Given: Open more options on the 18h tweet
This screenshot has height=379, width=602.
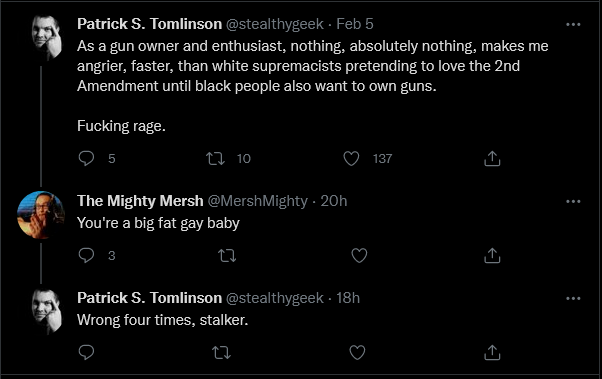Looking at the screenshot, I should 573,298.
